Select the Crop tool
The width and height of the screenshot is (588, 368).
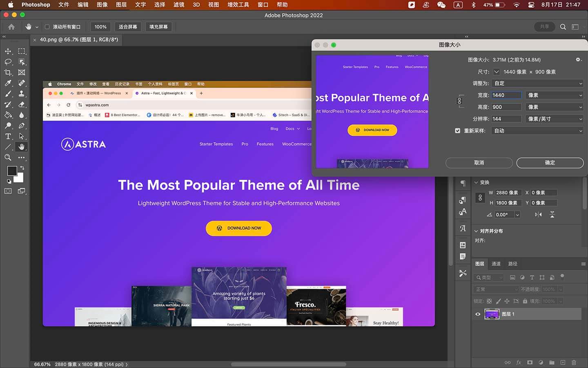coord(8,72)
